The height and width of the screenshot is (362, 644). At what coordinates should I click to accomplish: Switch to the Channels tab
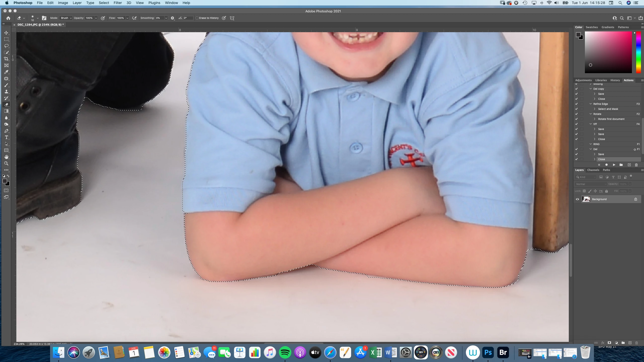point(593,170)
